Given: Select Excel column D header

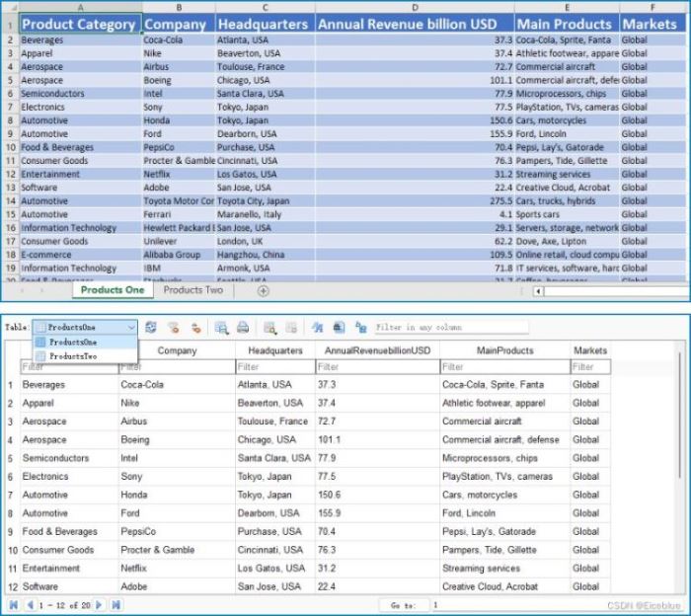Looking at the screenshot, I should pos(415,7).
